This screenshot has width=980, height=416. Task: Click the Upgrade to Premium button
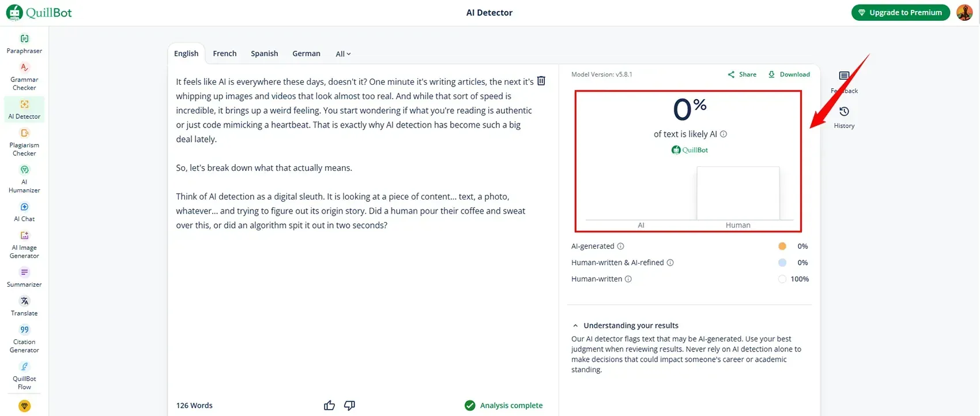900,12
